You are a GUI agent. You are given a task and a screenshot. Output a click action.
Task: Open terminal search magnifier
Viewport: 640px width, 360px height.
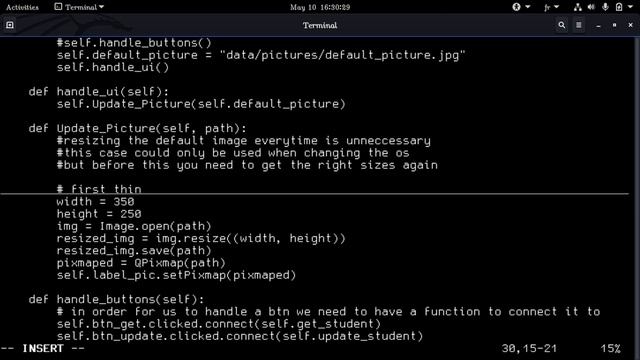(x=562, y=25)
